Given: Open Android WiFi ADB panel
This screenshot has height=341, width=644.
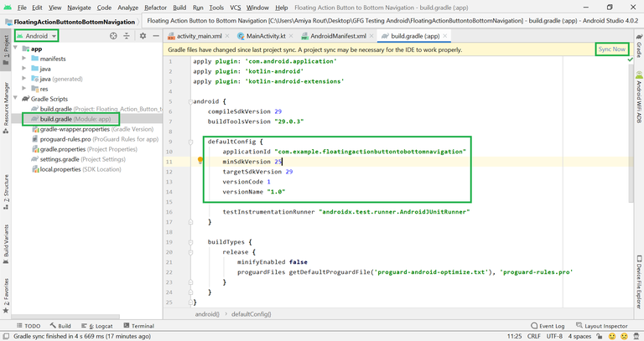Looking at the screenshot, I should 639,98.
